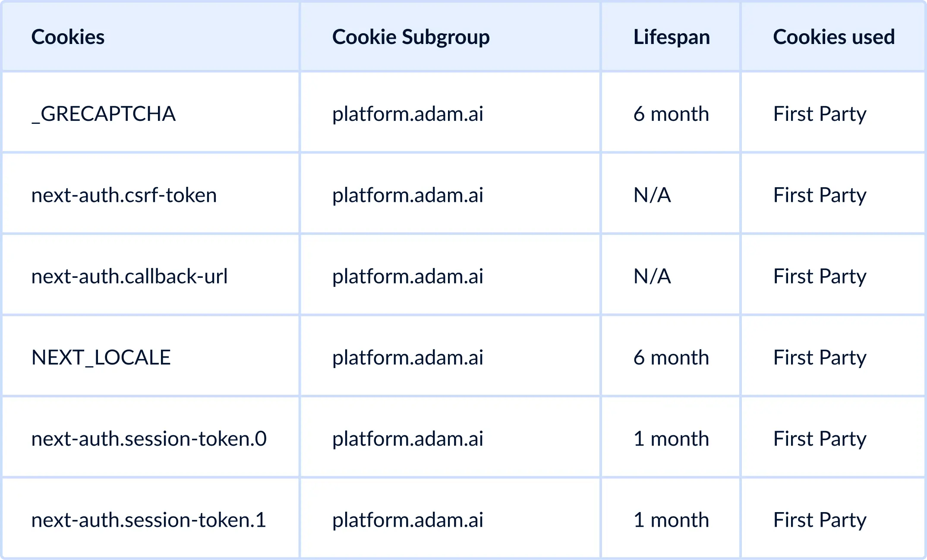Select the _GRECAPTCHA cookie name cell
The width and height of the screenshot is (927, 560).
pyautogui.click(x=104, y=114)
